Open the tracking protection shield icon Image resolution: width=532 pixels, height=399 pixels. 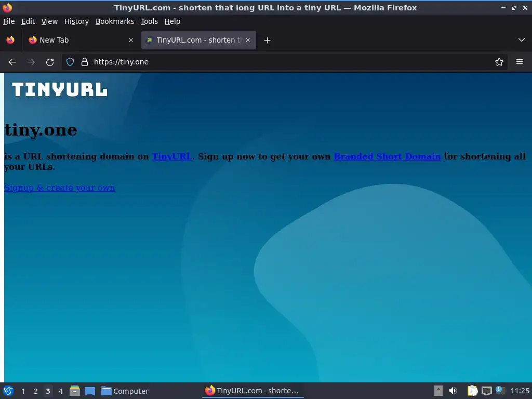(70, 62)
